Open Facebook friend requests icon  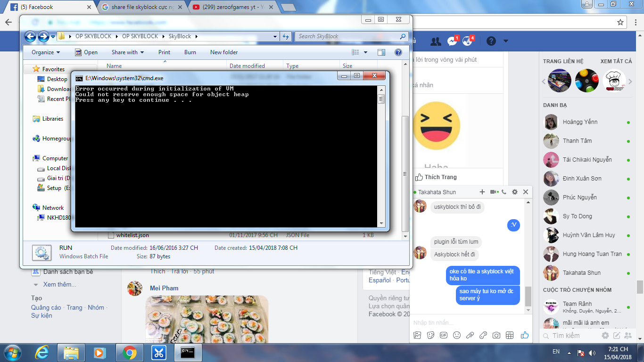pyautogui.click(x=436, y=41)
